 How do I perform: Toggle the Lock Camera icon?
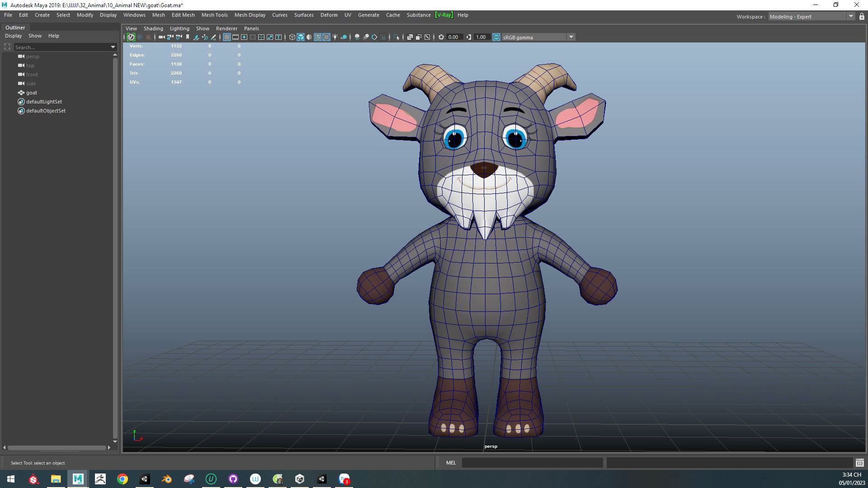pyautogui.click(x=170, y=37)
